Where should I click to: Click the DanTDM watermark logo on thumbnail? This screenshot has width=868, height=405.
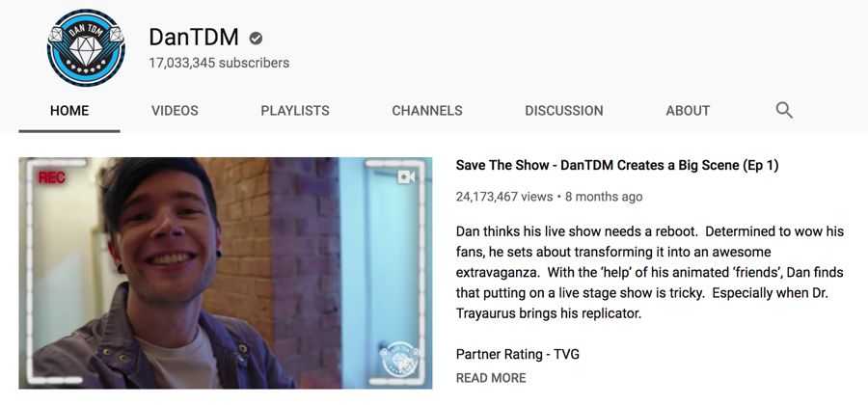tap(400, 359)
